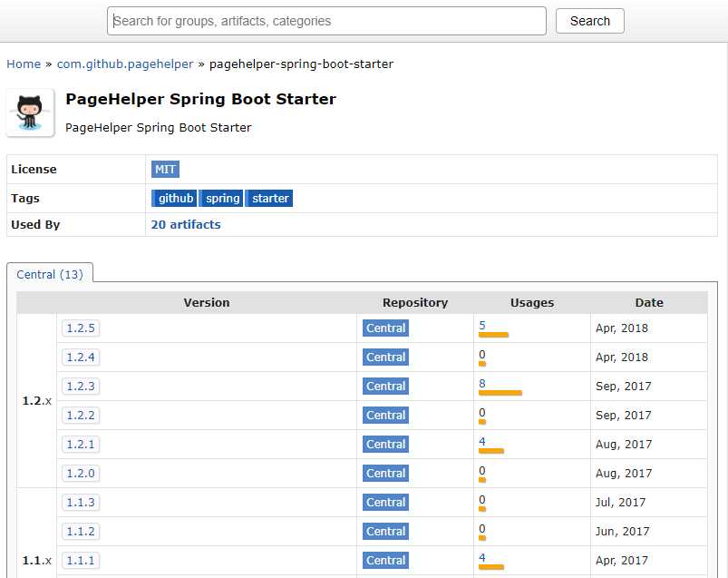Screen dimensions: 728x578
Task: Click usages count 0 for version 1.2.4
Action: click(482, 355)
